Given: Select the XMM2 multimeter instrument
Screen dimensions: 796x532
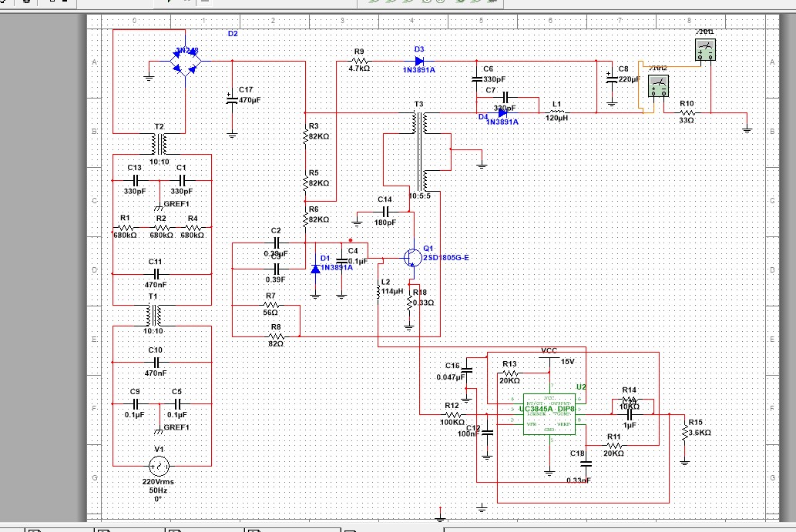Looking at the screenshot, I should pos(657,86).
